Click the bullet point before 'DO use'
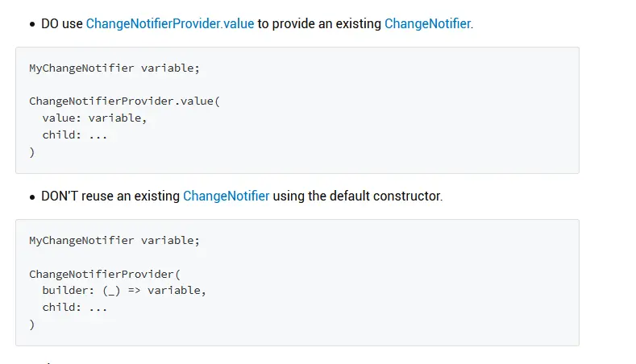Screen dimensions: 636x364 [x=32, y=24]
